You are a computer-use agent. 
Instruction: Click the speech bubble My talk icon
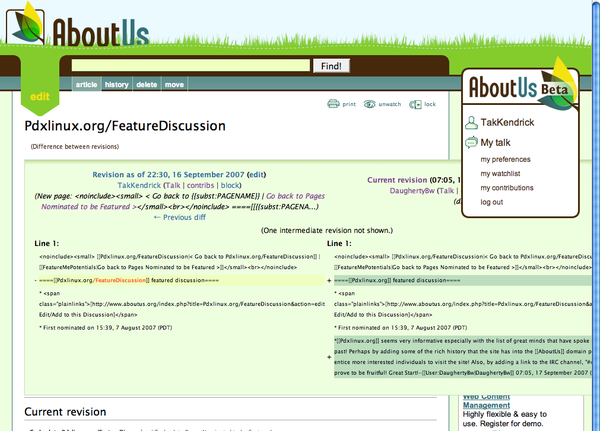click(471, 143)
